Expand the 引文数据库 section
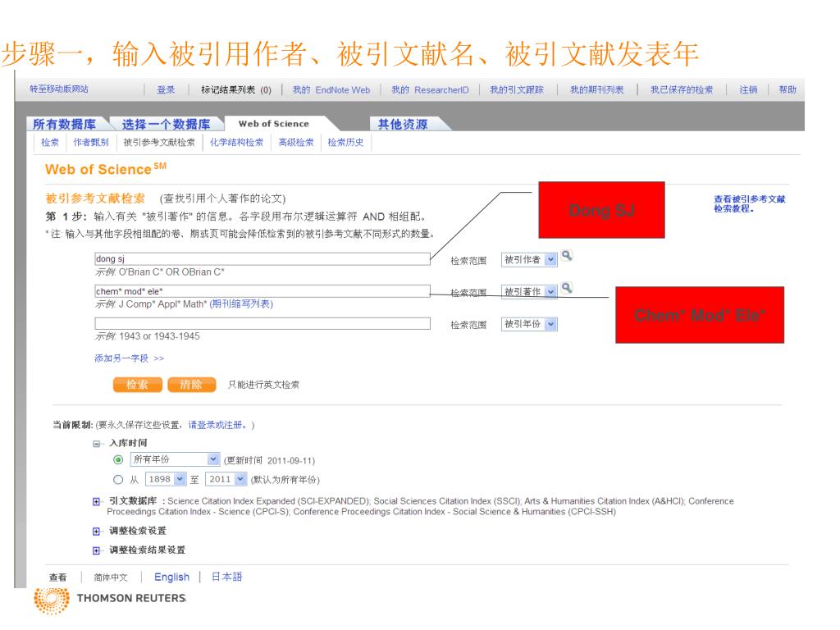The image size is (840, 630). click(x=97, y=501)
